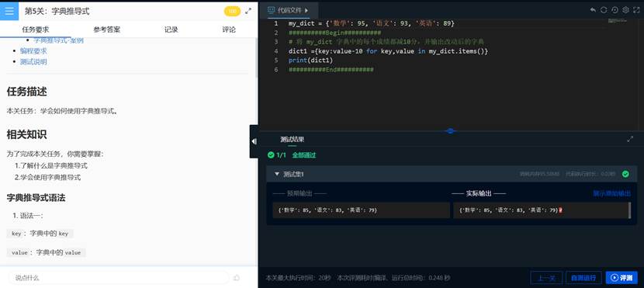This screenshot has width=644, height=288.
Task: Switch to the 评论 tab
Action: 229,29
